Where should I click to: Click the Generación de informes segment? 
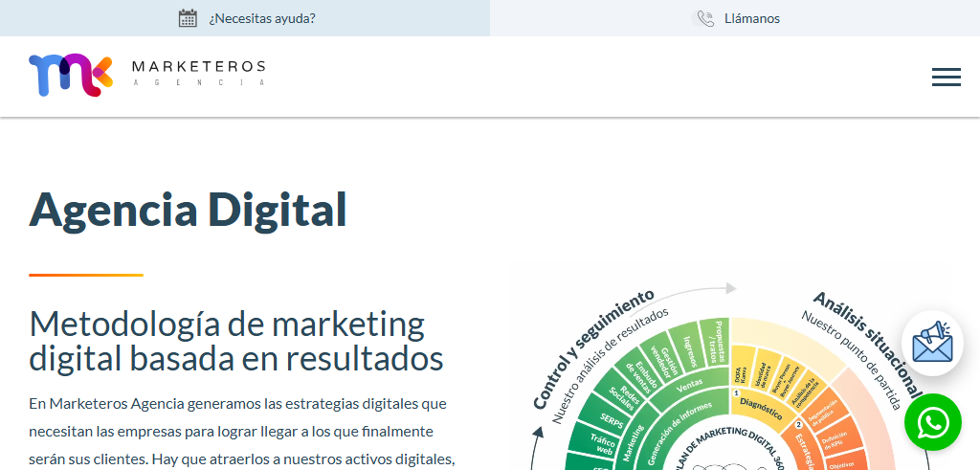coord(679,433)
